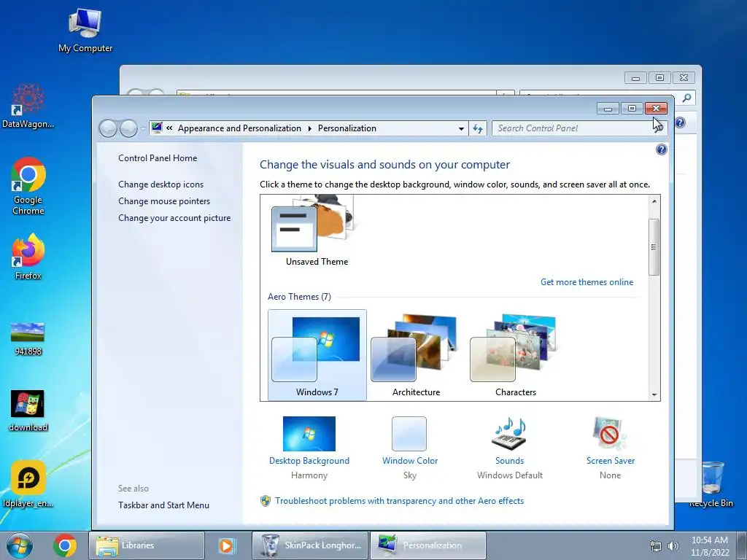Minimize the background Libraries window
The height and width of the screenshot is (560, 747).
coord(635,77)
